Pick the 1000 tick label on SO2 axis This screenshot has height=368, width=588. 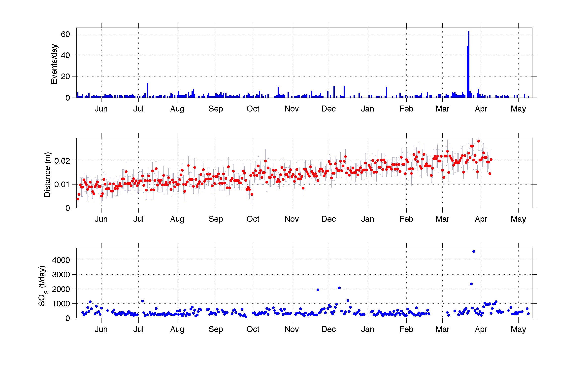(x=61, y=304)
